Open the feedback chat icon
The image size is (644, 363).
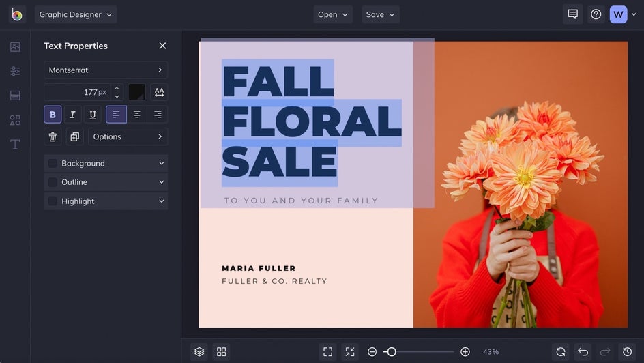pos(572,14)
